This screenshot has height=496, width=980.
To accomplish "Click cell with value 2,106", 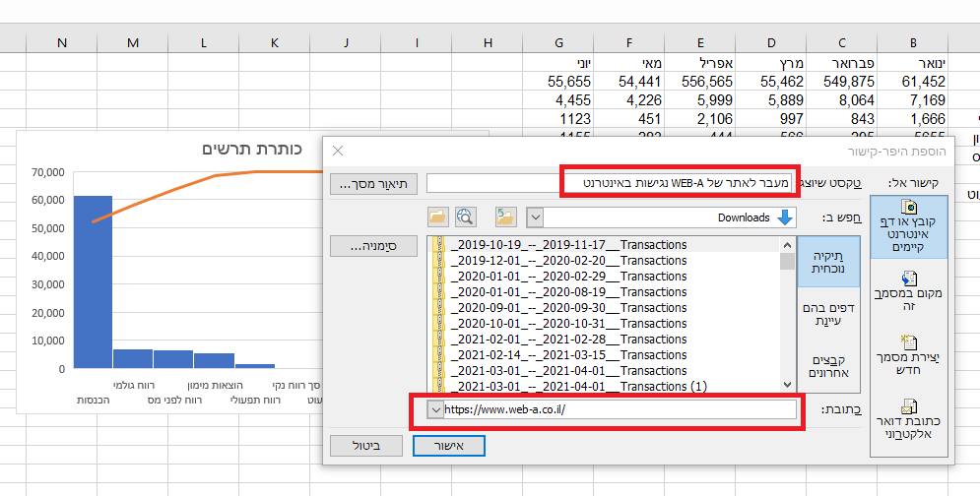I will point(700,119).
